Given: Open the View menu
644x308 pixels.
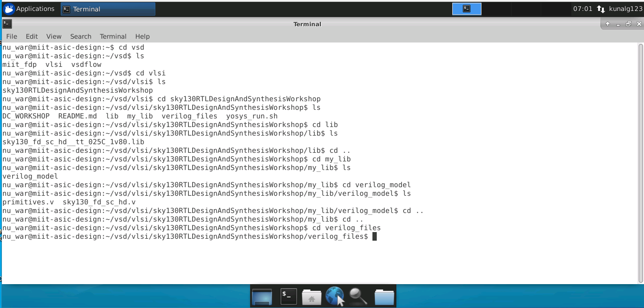Looking at the screenshot, I should tap(54, 36).
